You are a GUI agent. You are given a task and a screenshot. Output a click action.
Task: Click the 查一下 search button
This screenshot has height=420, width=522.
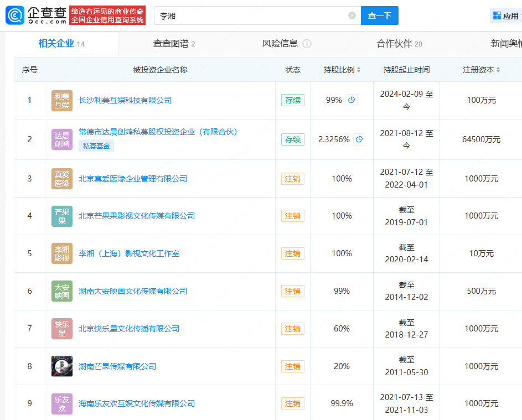pyautogui.click(x=379, y=15)
